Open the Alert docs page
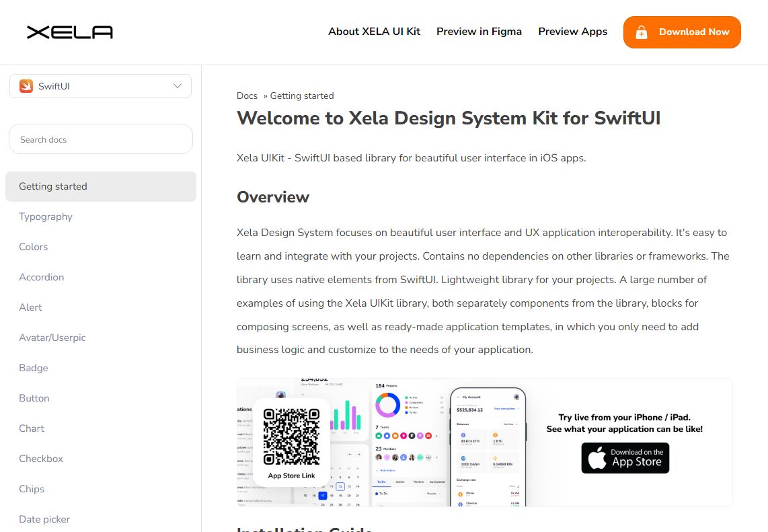This screenshot has height=532, width=768. [30, 307]
